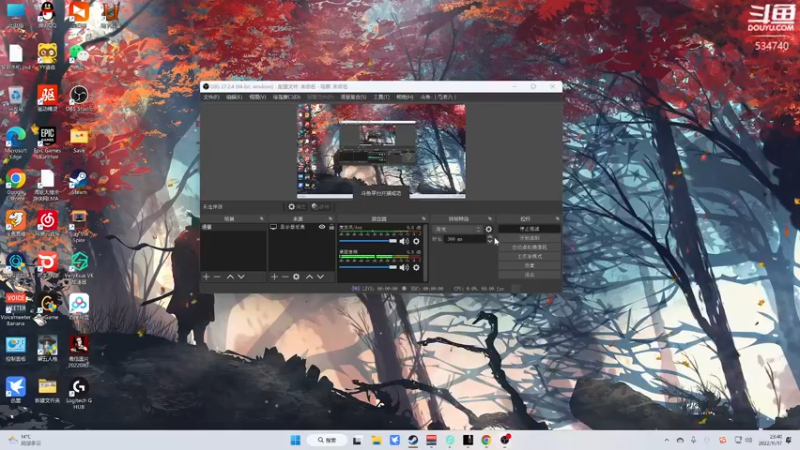Viewport: 800px width, 450px height.
Task: Open the Fade transition dropdown
Action: click(457, 229)
